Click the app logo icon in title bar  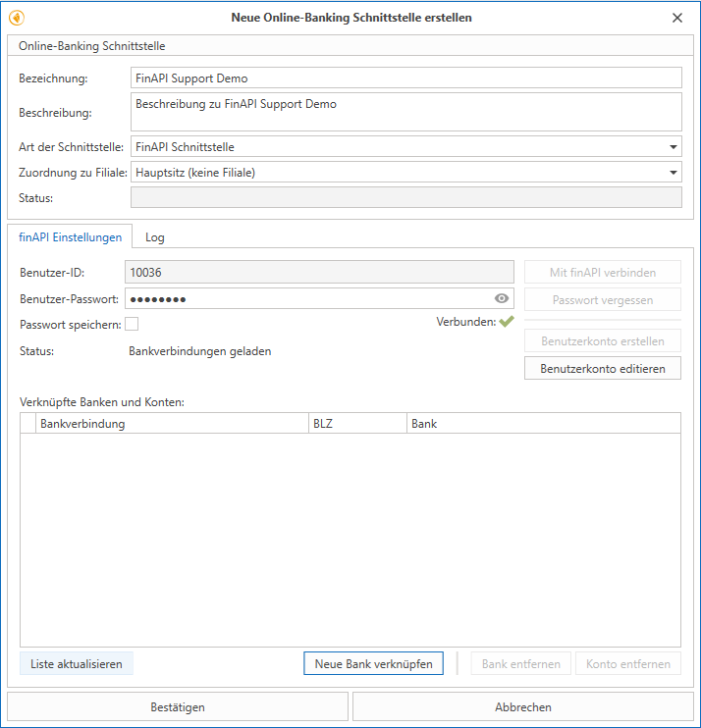17,18
